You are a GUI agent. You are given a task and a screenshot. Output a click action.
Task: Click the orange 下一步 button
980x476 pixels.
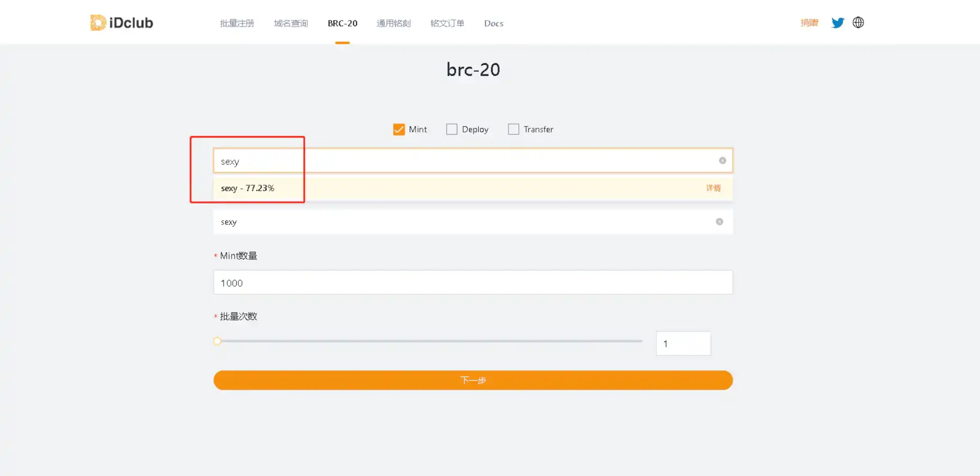tap(472, 380)
